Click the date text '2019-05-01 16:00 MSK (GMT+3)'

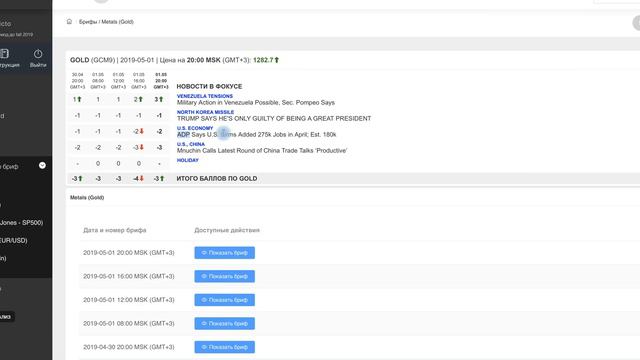(129, 276)
